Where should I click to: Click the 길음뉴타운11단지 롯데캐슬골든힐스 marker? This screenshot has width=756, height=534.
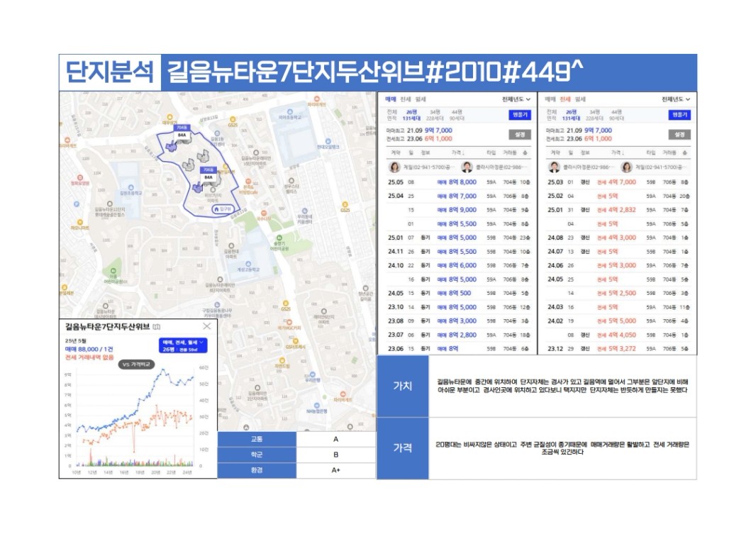(110, 209)
